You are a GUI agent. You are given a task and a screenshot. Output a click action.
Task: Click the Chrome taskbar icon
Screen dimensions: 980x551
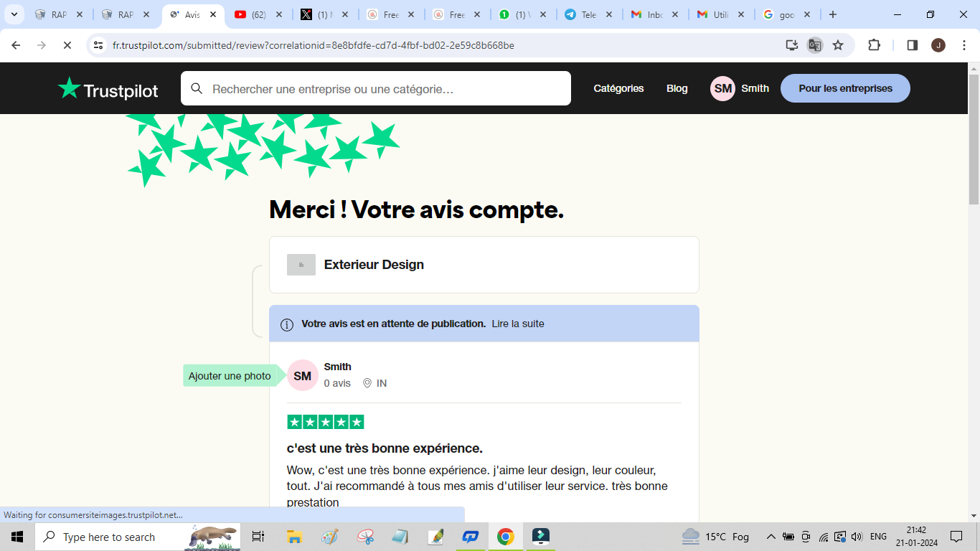coord(506,537)
